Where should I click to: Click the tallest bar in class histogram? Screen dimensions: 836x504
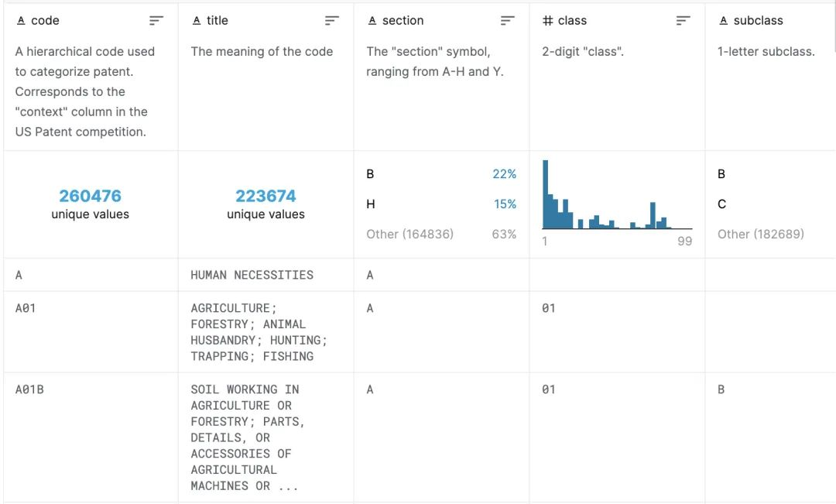pyautogui.click(x=546, y=194)
